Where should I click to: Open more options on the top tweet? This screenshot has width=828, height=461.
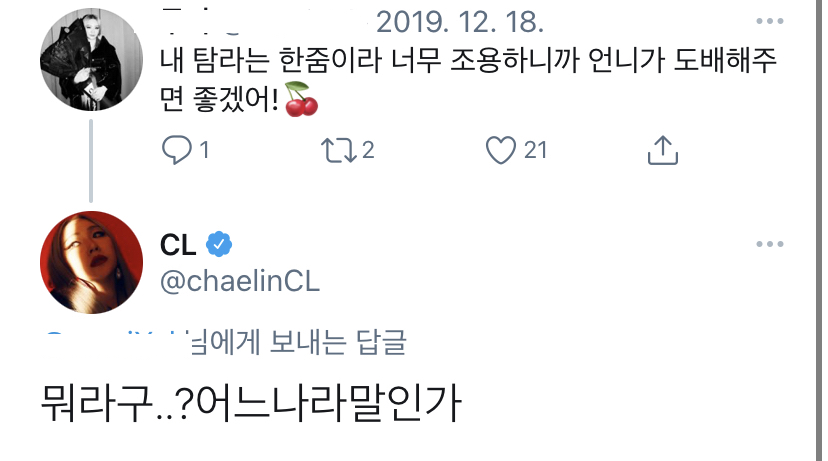769,22
